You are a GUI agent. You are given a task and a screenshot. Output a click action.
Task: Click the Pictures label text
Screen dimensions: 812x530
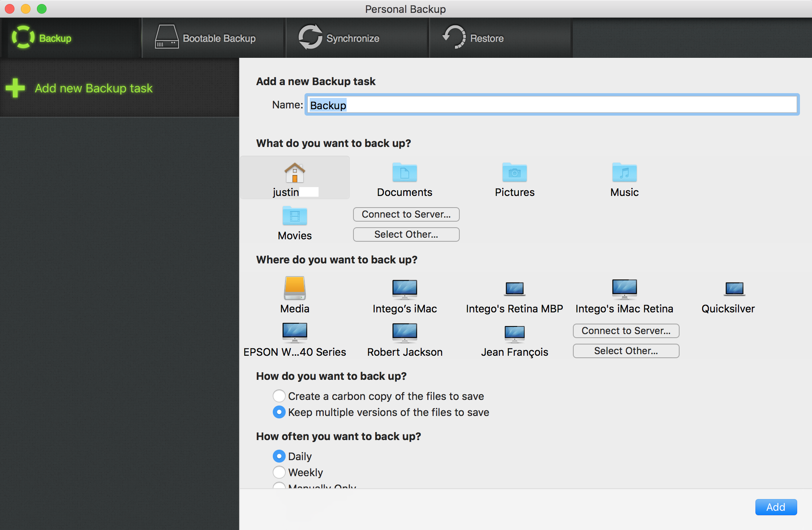click(x=515, y=192)
